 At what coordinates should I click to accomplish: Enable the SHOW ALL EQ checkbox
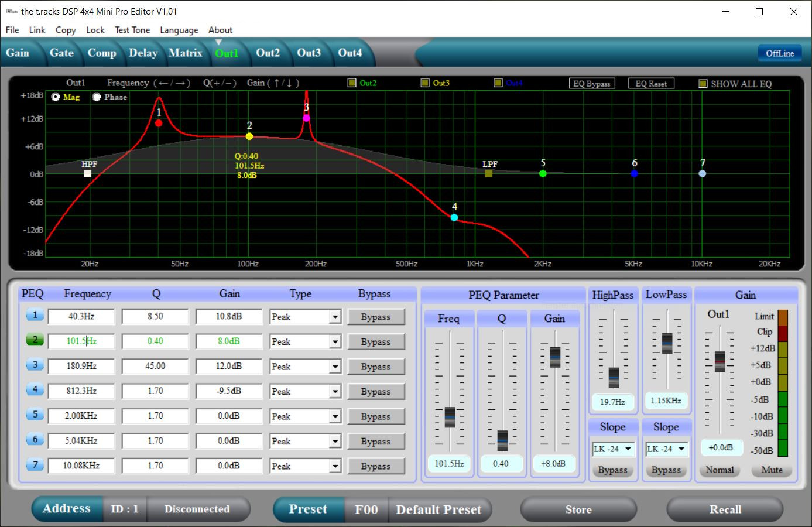click(x=703, y=84)
